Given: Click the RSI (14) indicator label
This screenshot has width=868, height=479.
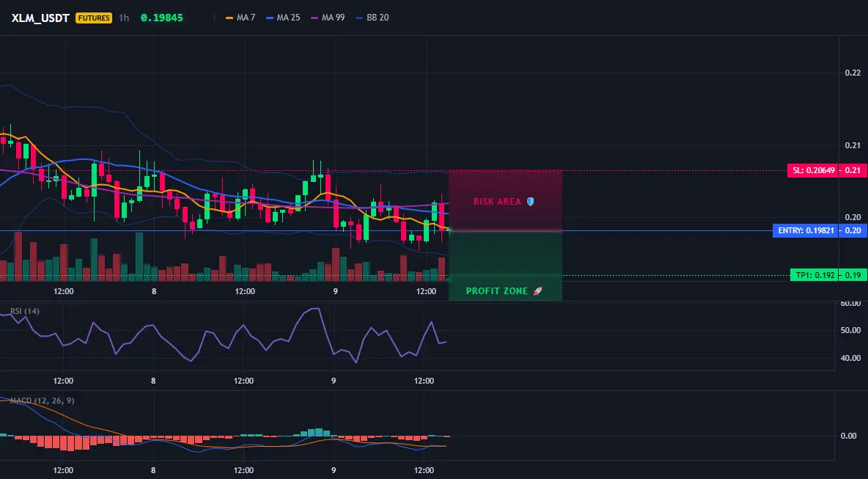Looking at the screenshot, I should [25, 311].
